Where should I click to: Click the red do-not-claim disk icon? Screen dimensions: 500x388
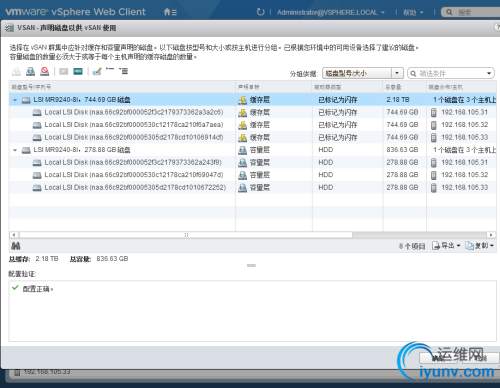point(45,71)
